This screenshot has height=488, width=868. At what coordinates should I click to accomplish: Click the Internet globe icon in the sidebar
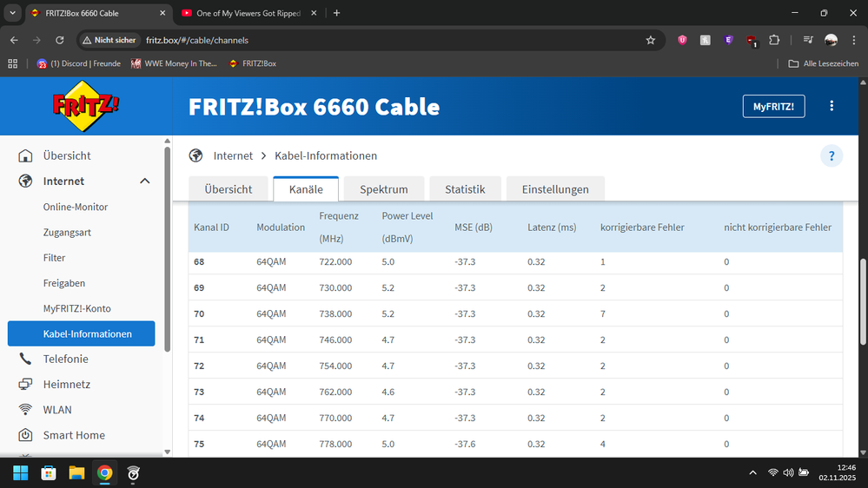(x=25, y=181)
